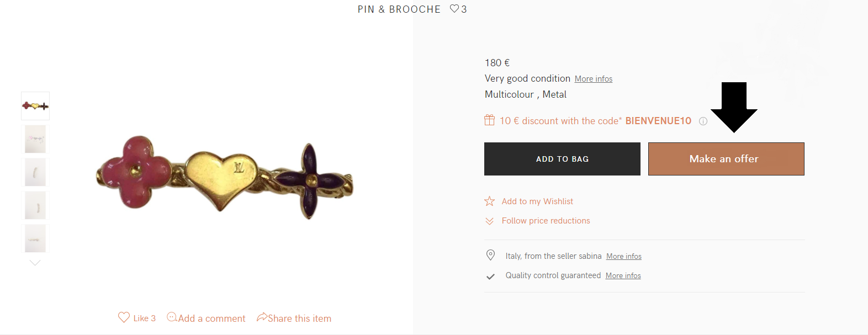Select the fifth product thumbnail
The image size is (868, 335).
tap(35, 238)
